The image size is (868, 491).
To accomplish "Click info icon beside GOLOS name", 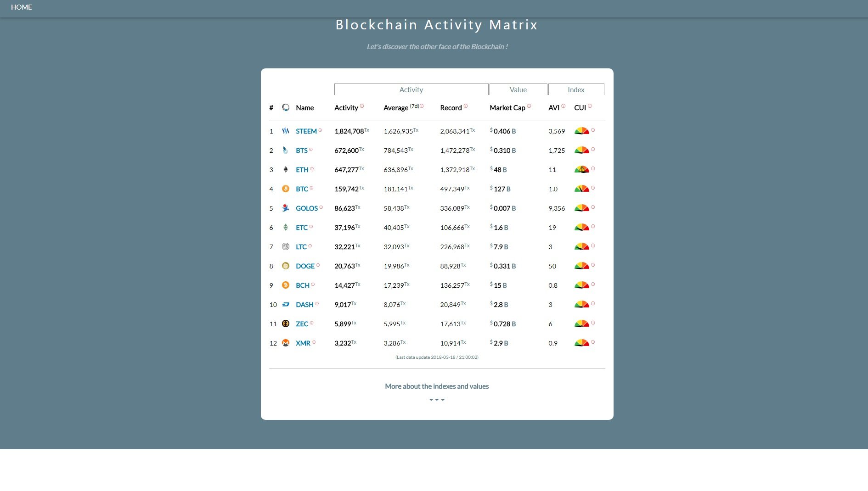I will click(x=321, y=207).
